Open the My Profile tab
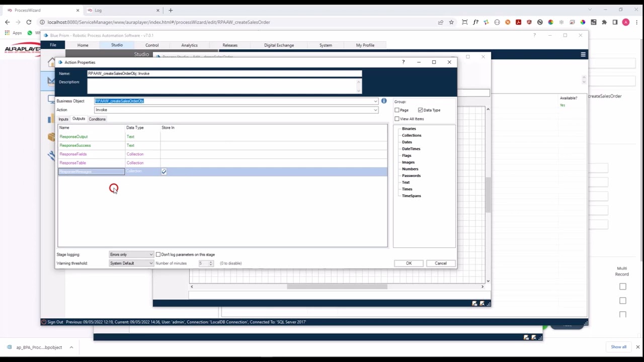This screenshot has width=644, height=362. [x=365, y=45]
